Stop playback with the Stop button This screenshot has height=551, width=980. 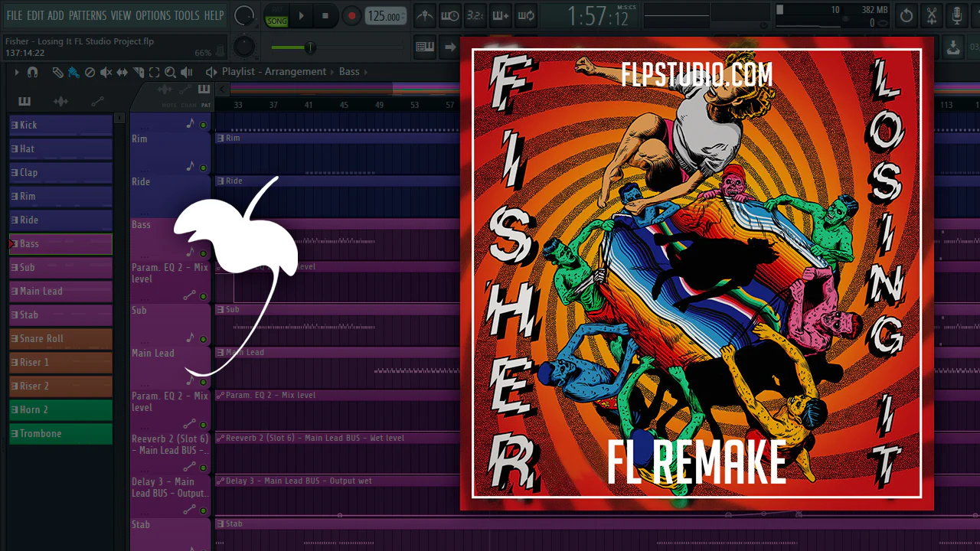pyautogui.click(x=325, y=15)
